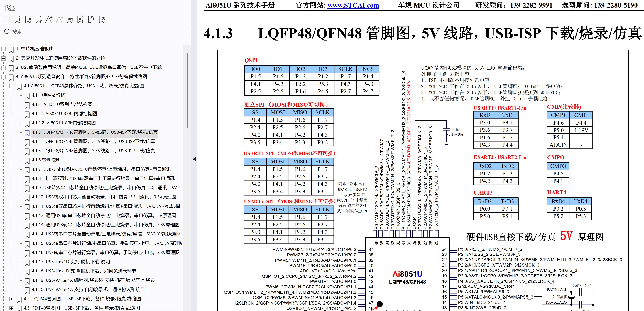Viewport: 644px width, 311px height.
Task: Go to bookmark 4.1.19 USB-Writer1A 锁紧座上烧录
Action: 93,280
